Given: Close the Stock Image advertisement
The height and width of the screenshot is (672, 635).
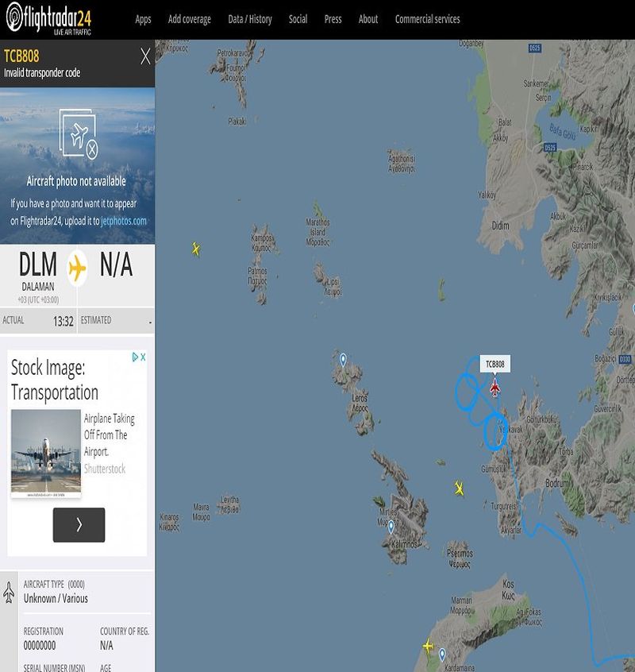Looking at the screenshot, I should [144, 357].
